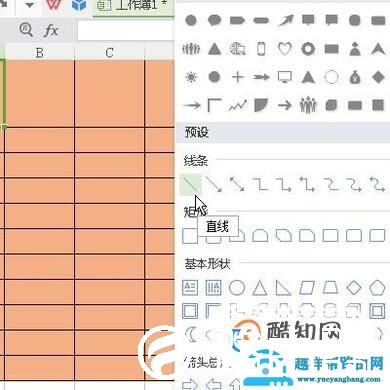Insert the computer monitor icon shape

tap(285, 77)
